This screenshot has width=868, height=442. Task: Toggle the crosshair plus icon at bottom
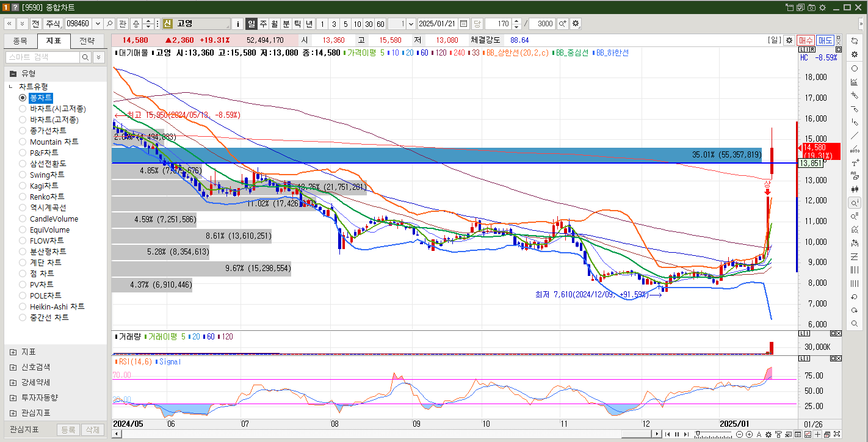[817, 435]
